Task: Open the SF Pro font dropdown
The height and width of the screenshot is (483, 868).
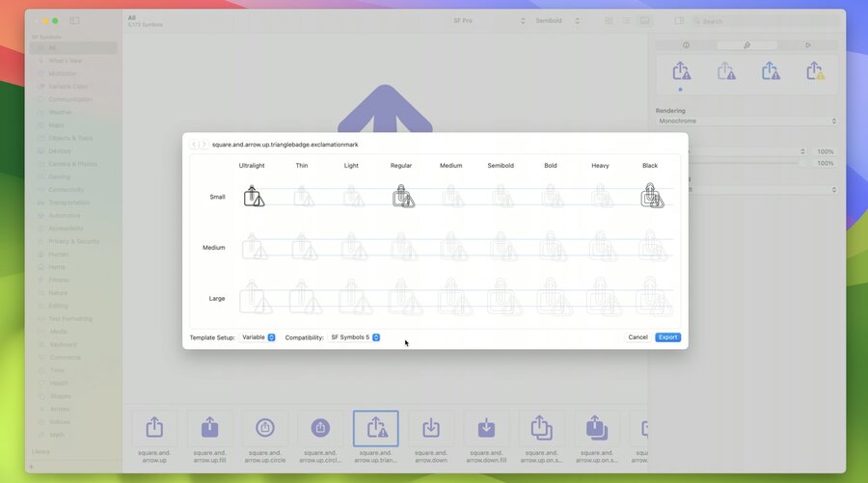Action: pos(488,20)
